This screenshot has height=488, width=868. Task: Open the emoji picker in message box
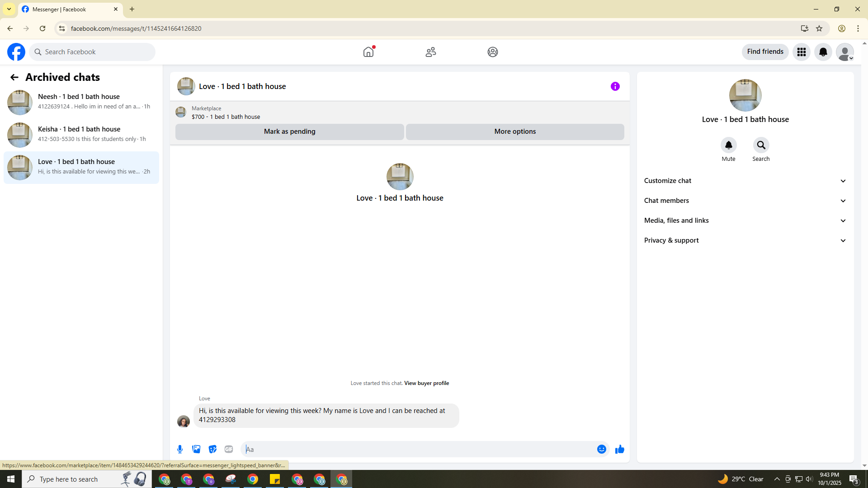click(601, 449)
